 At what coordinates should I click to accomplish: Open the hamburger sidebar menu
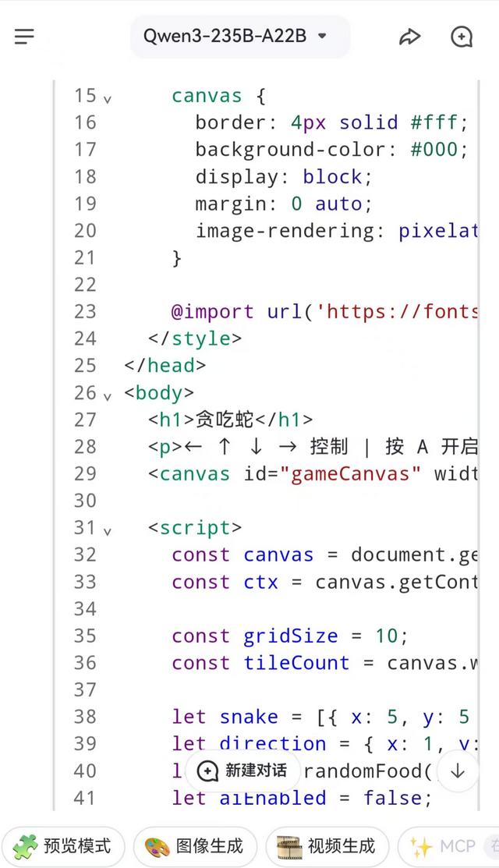click(x=24, y=37)
